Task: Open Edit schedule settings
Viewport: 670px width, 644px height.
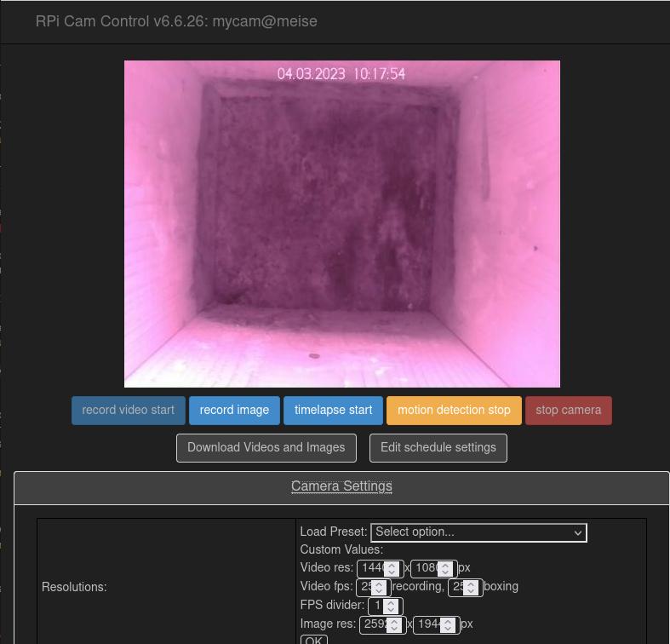Action: tap(438, 448)
